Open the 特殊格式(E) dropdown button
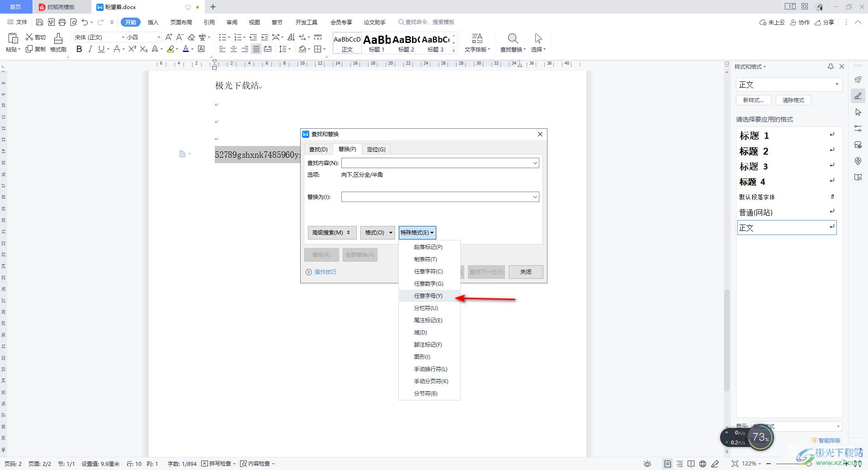This screenshot has width=868, height=470. 417,233
